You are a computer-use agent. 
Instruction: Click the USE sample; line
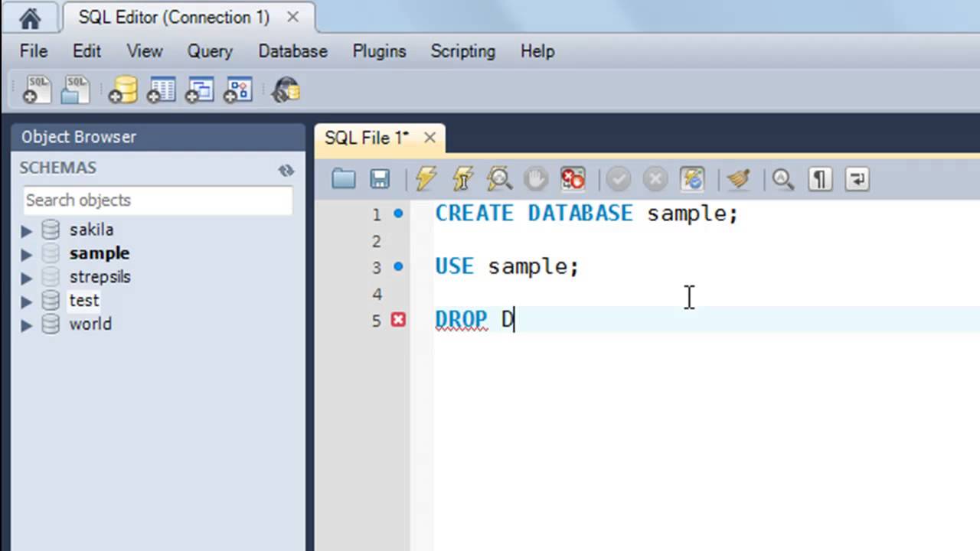tap(507, 266)
